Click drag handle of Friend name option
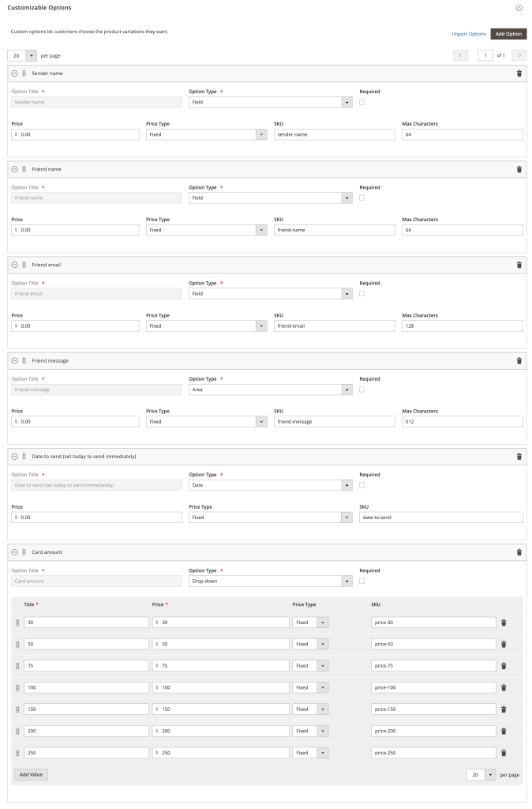Screen dimensions: 532x809 pos(24,169)
